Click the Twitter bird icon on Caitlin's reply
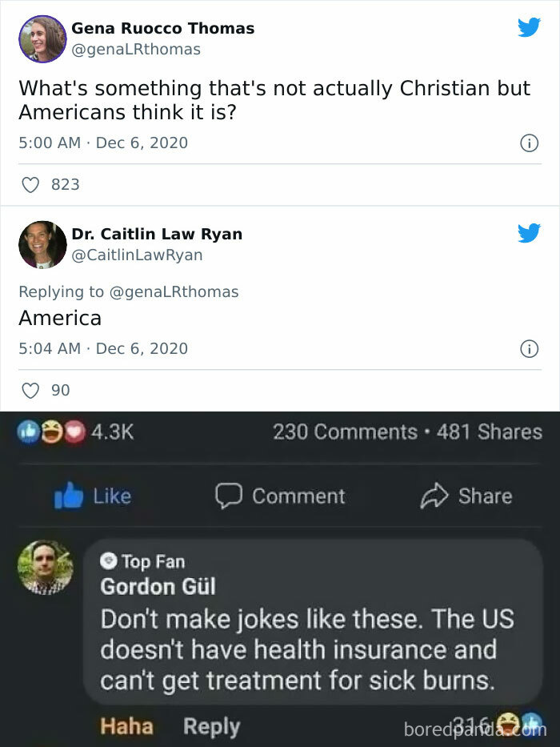 [530, 233]
